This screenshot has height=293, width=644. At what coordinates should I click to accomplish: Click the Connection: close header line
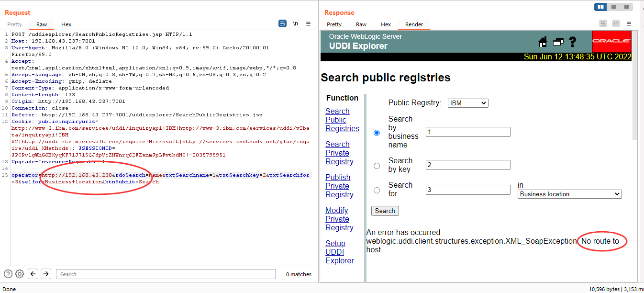40,108
